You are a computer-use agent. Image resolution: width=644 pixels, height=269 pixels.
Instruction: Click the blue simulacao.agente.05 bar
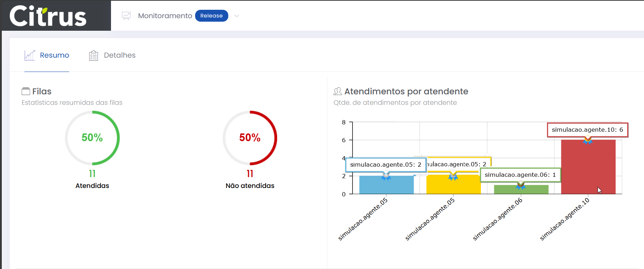(x=386, y=185)
